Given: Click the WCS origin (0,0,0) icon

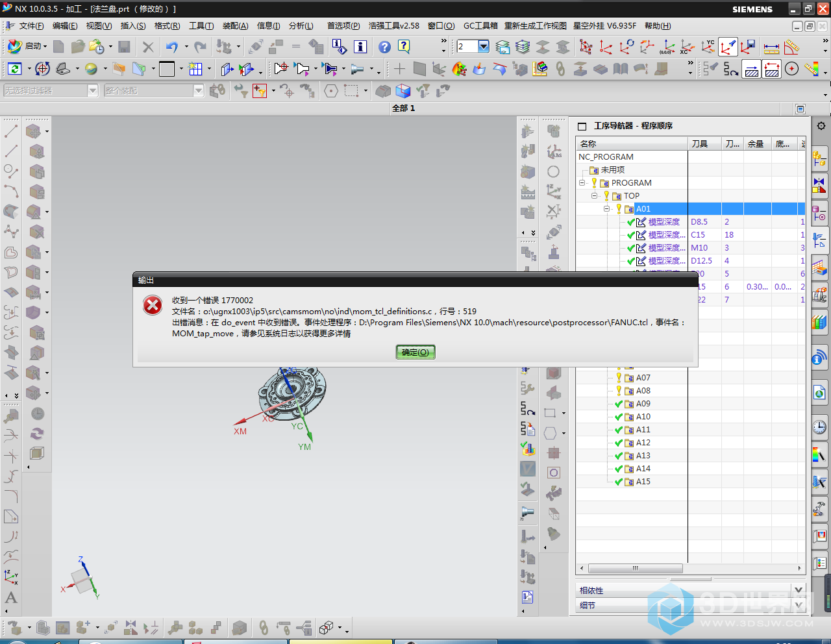Looking at the screenshot, I should tap(667, 47).
